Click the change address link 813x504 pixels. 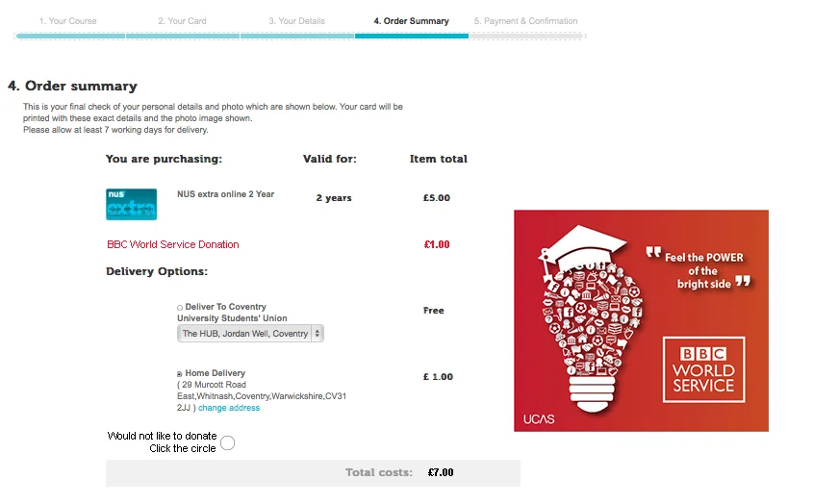click(229, 408)
